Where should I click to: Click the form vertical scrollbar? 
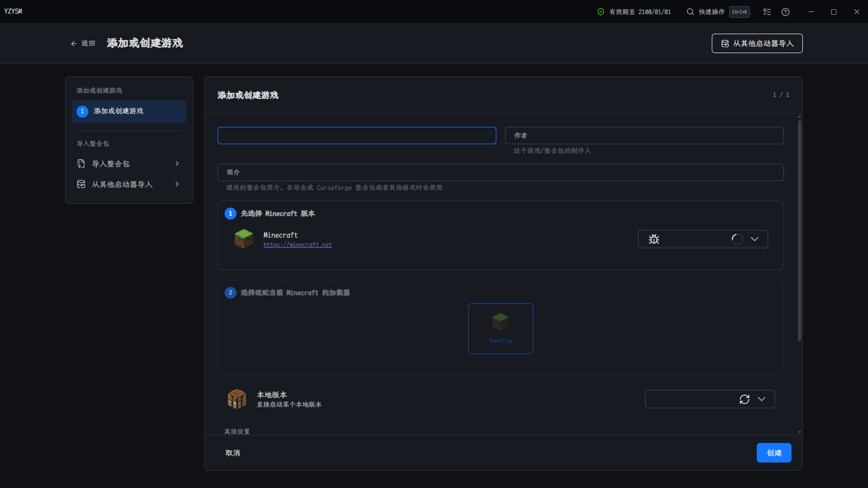800,230
